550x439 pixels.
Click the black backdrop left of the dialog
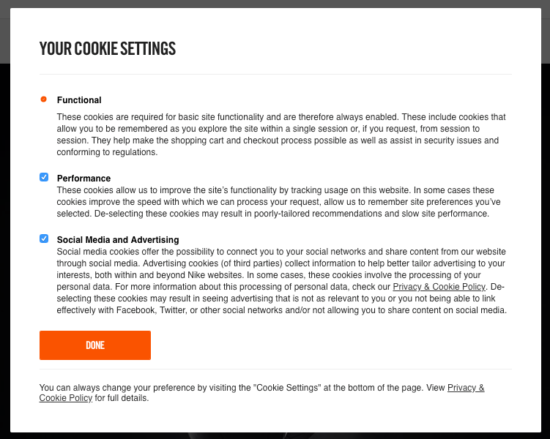tap(5, 245)
